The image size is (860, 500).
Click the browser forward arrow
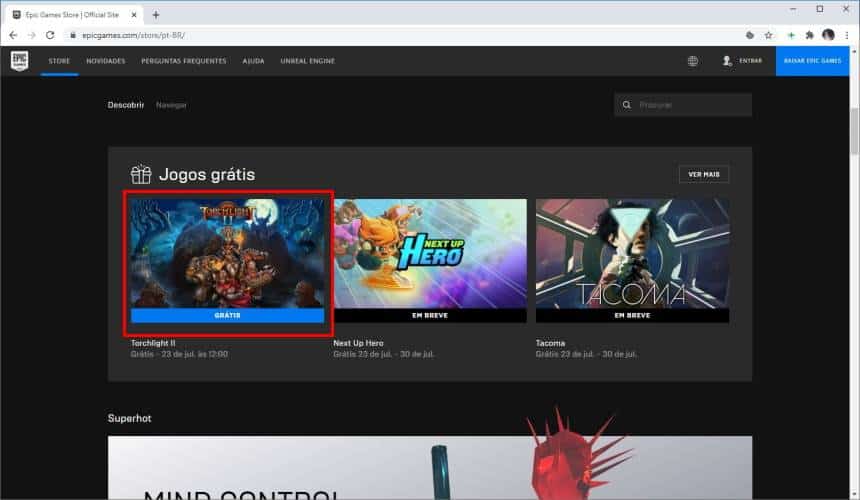[x=32, y=35]
